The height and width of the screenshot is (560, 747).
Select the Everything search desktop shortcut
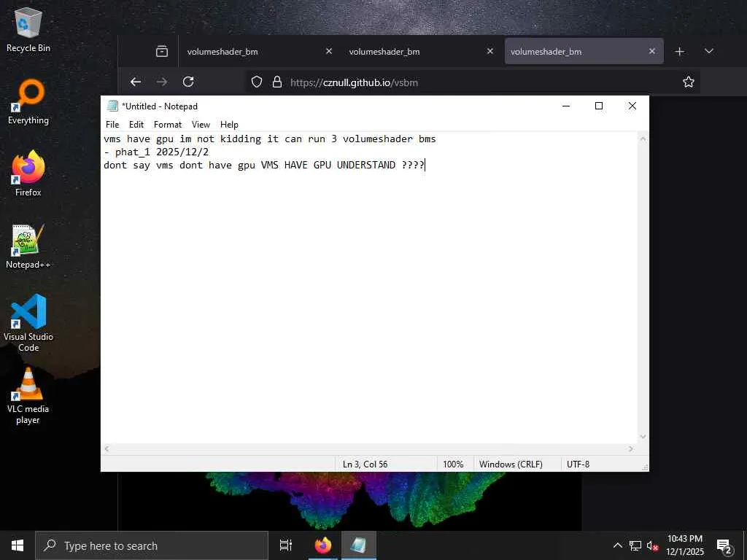28,102
